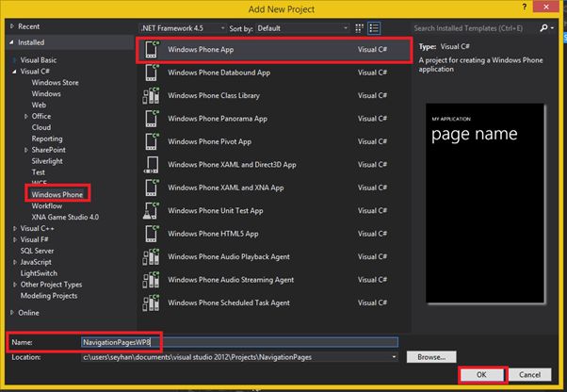Open the Sort by Default dropdown
This screenshot has width=567, height=392.
(x=302, y=28)
